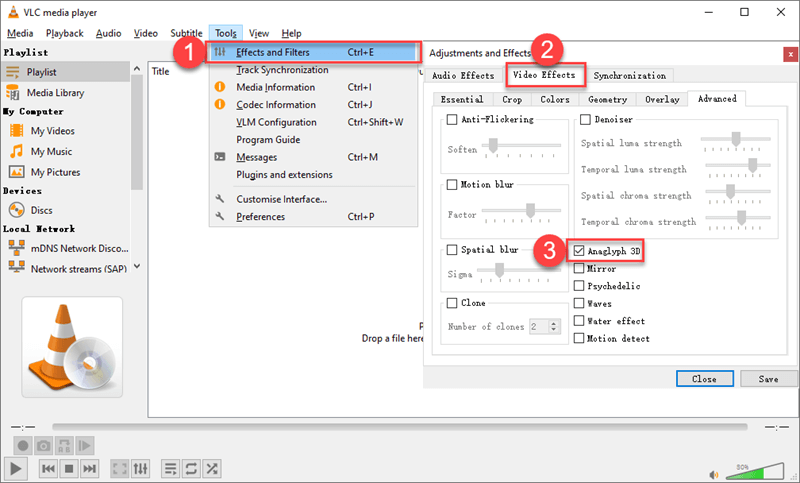Enable Denoiser checkbox
This screenshot has width=800, height=483.
coord(585,119)
